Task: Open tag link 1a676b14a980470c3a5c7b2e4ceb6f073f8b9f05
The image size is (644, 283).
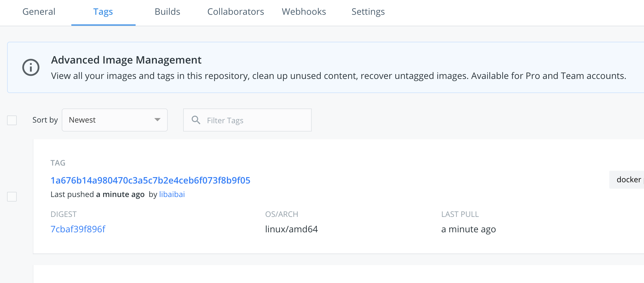Action: pyautogui.click(x=150, y=180)
